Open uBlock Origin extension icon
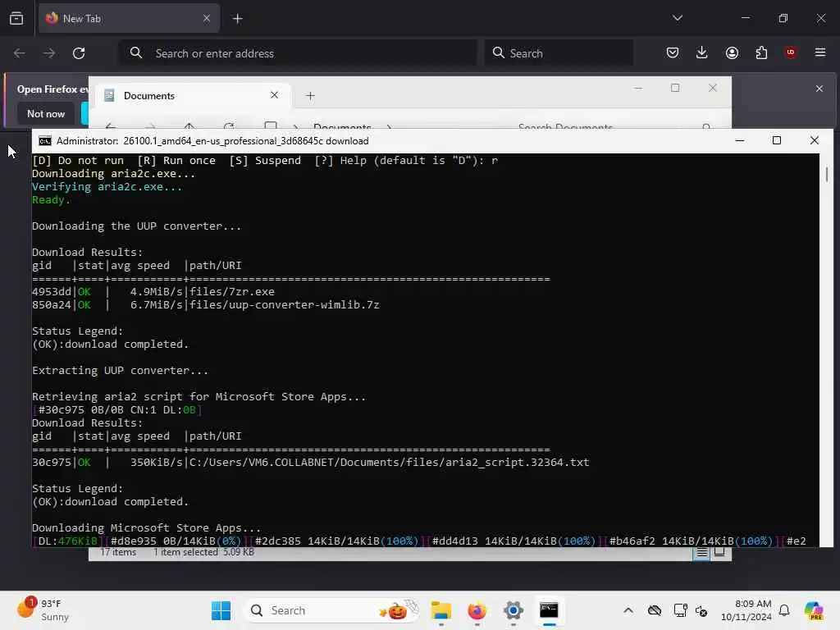The height and width of the screenshot is (630, 840). click(791, 52)
